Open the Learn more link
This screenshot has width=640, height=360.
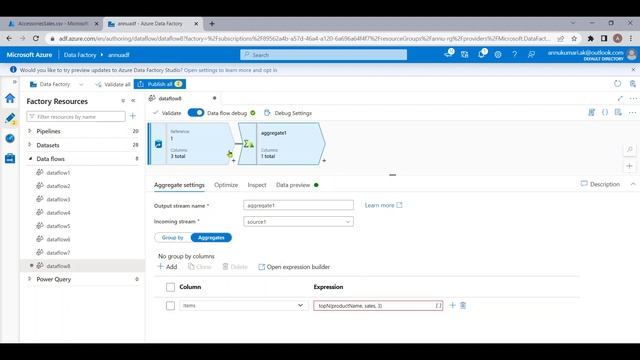[x=383, y=205]
